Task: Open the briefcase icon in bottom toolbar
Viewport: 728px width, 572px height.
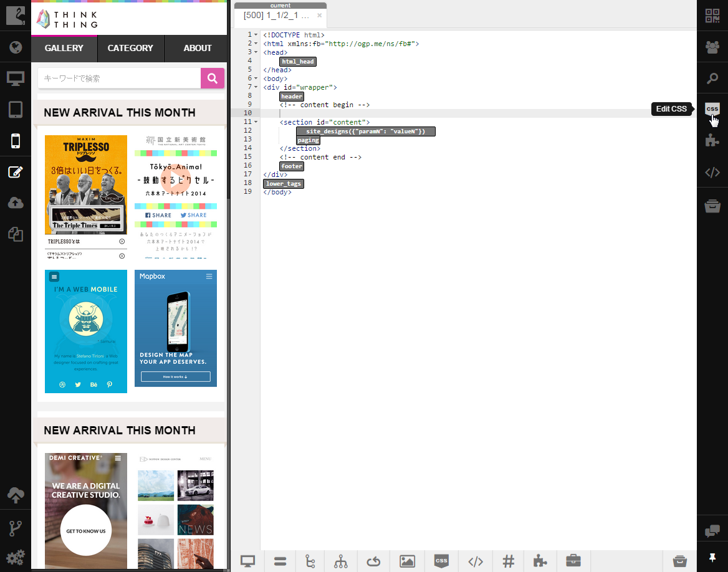Action: click(x=573, y=561)
